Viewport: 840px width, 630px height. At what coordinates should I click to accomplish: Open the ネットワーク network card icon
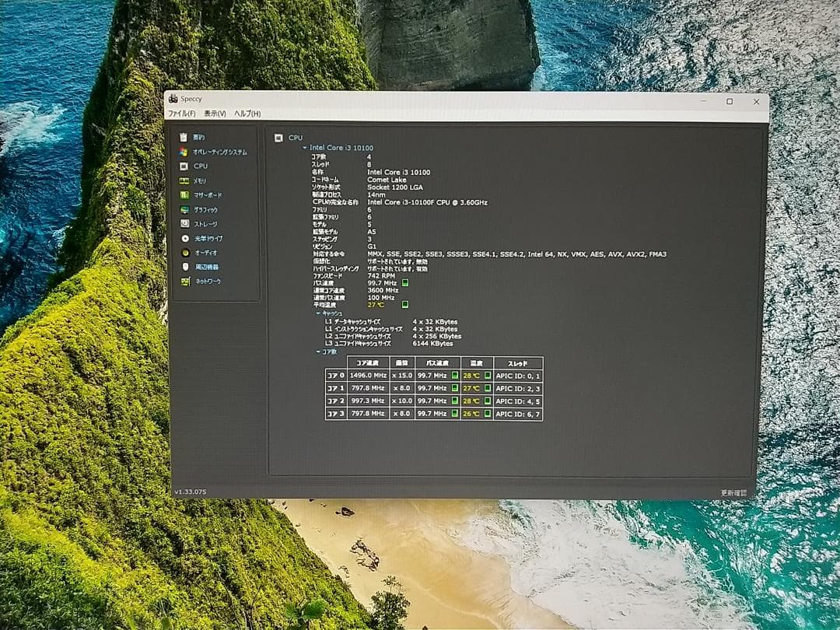[185, 281]
